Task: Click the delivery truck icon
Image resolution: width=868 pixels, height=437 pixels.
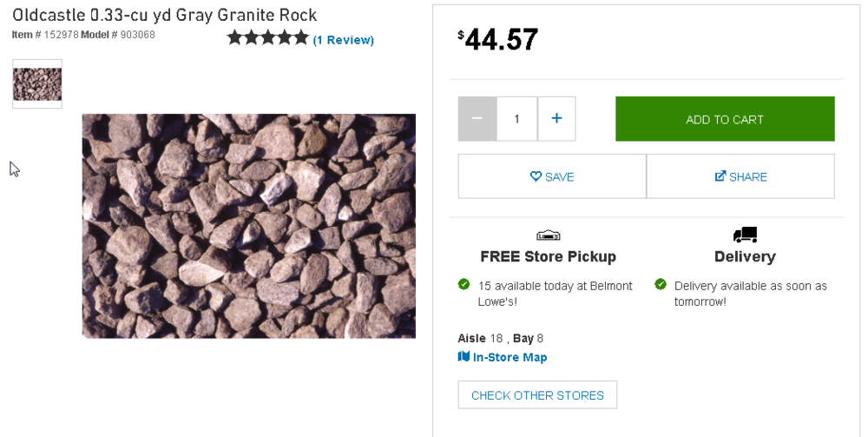Action: click(745, 235)
